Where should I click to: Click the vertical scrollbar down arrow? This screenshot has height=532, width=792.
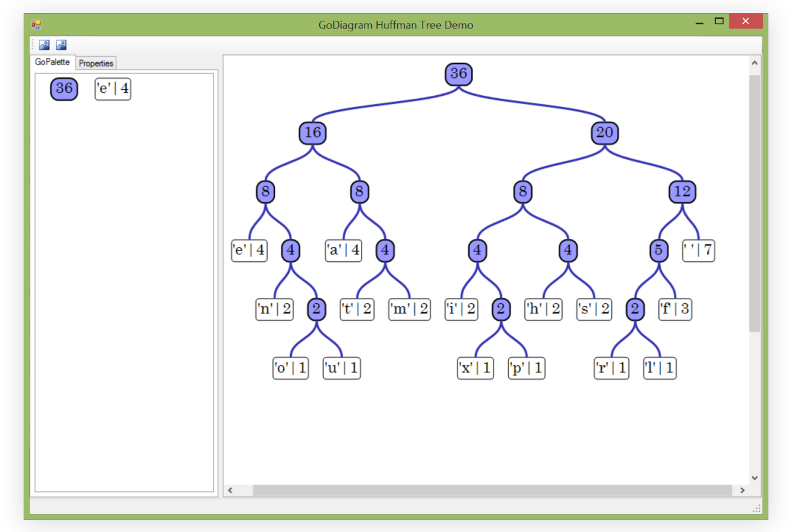tap(755, 478)
